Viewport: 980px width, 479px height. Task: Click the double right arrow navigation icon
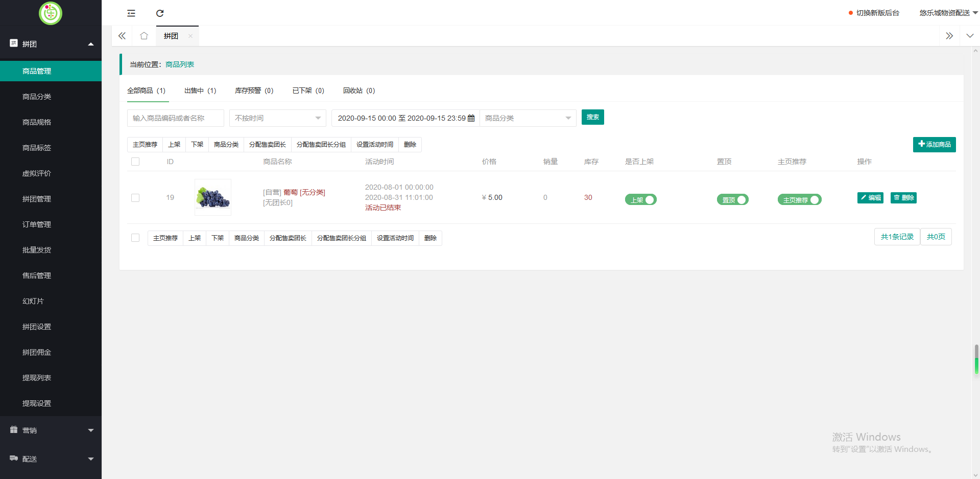949,36
